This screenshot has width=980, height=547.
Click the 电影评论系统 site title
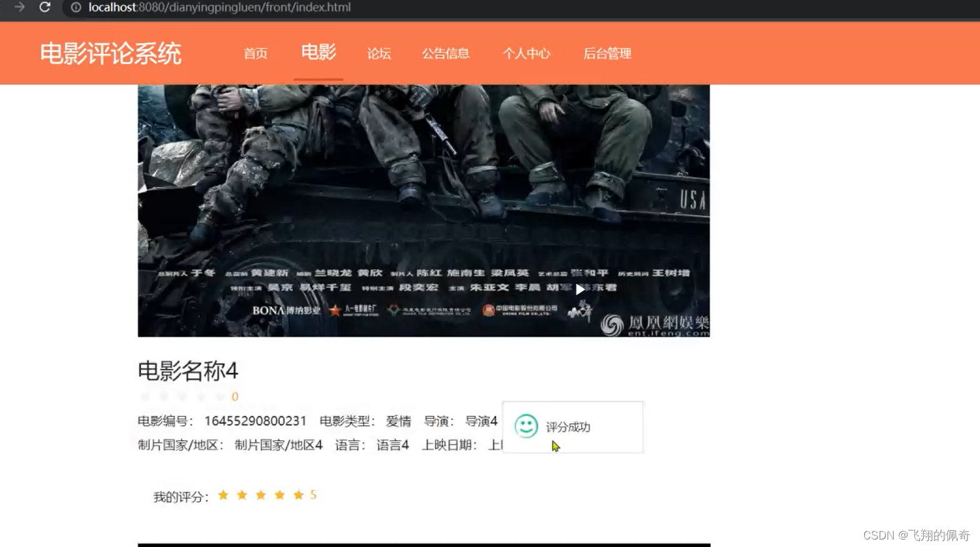pos(111,54)
